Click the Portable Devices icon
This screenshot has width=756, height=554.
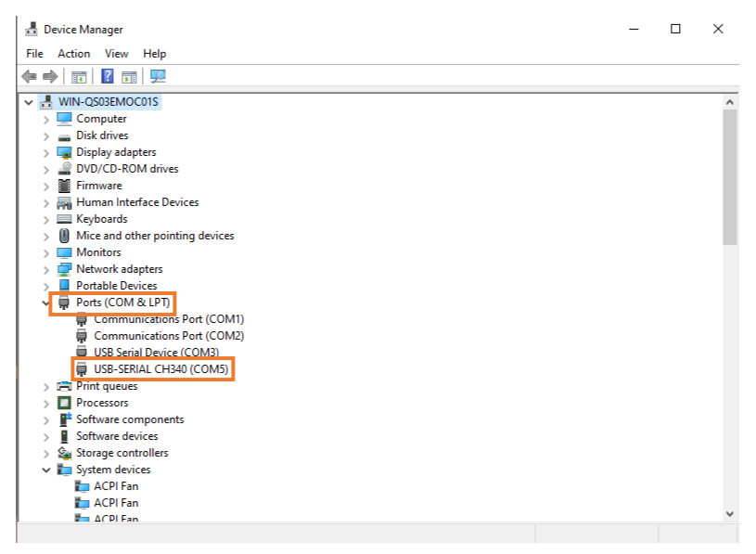pos(64,286)
